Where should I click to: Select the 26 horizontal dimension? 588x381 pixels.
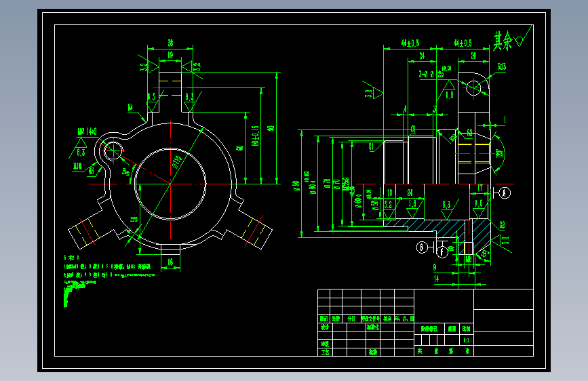(473, 56)
